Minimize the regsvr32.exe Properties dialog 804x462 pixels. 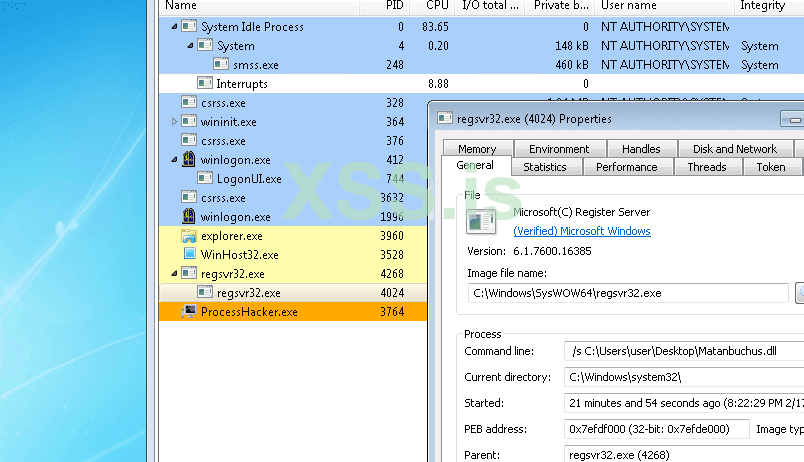pos(794,119)
